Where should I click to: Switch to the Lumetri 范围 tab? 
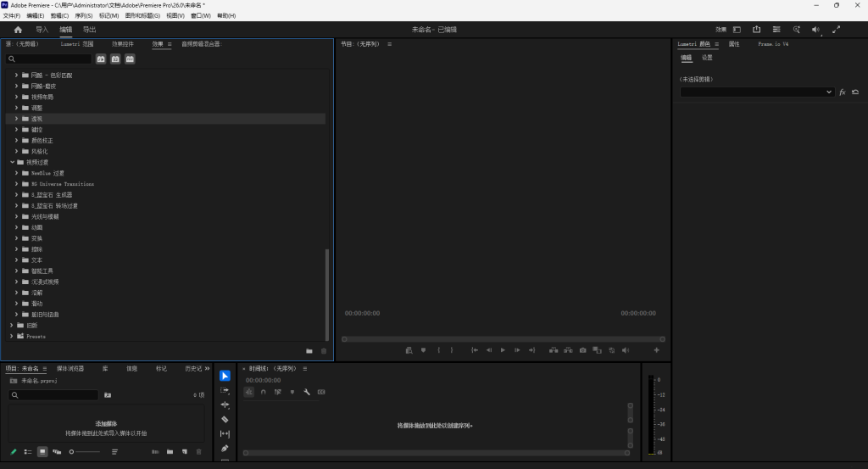click(77, 44)
